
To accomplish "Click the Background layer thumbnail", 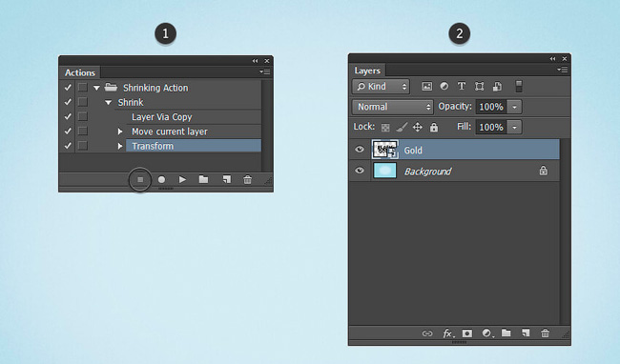I will point(384,171).
